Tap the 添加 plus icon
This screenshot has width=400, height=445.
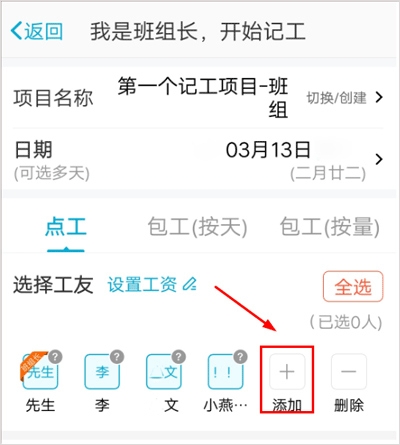(287, 371)
